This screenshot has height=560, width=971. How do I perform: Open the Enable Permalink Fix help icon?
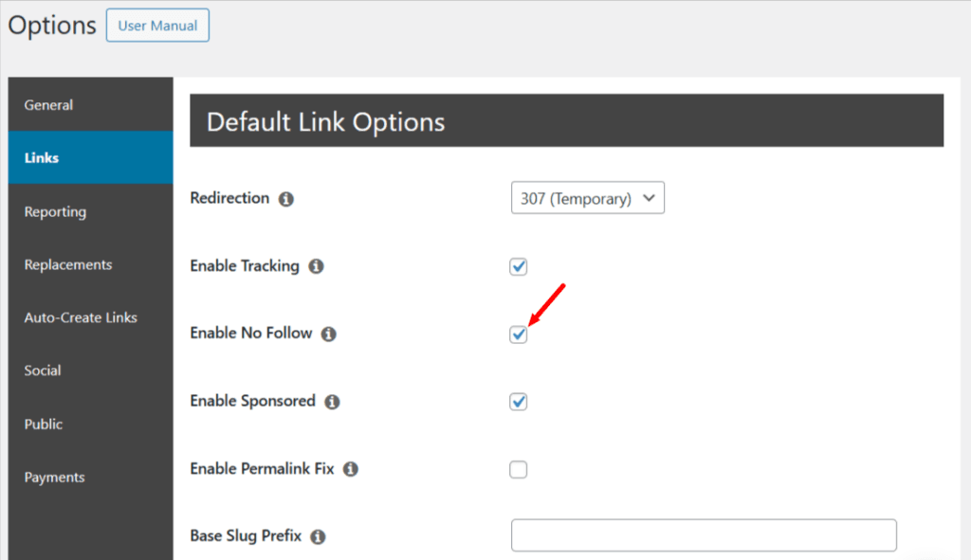(x=351, y=469)
